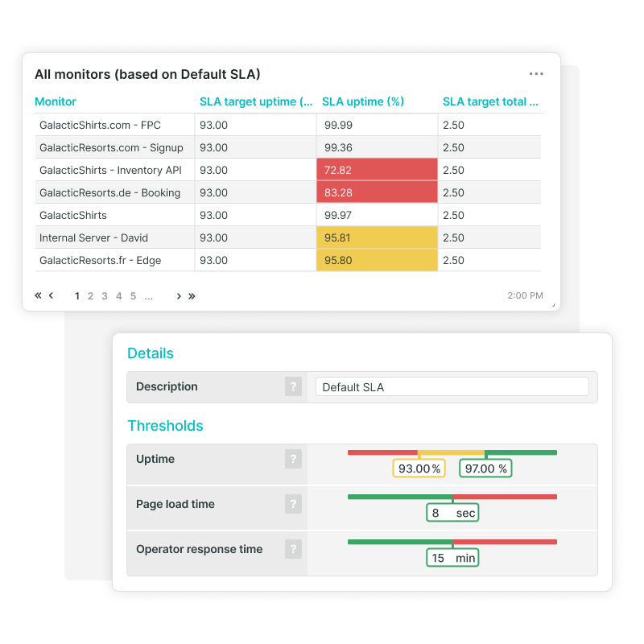Screen dimensions: 644x644
Task: Sort by SLA target total column header
Action: pos(490,101)
